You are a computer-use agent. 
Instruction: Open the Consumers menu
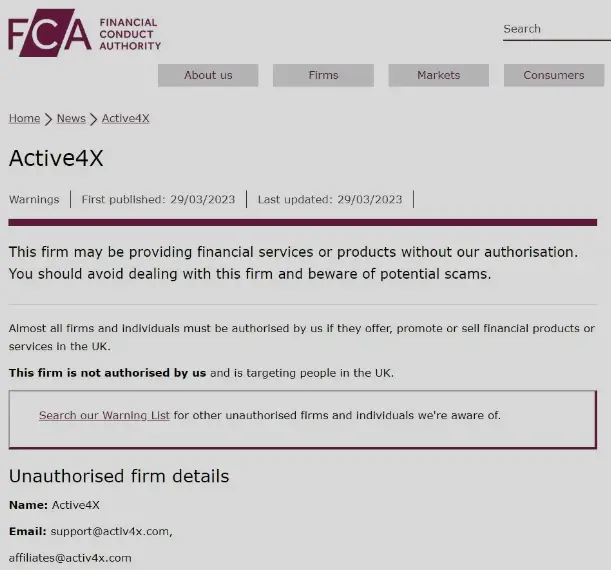tap(553, 75)
